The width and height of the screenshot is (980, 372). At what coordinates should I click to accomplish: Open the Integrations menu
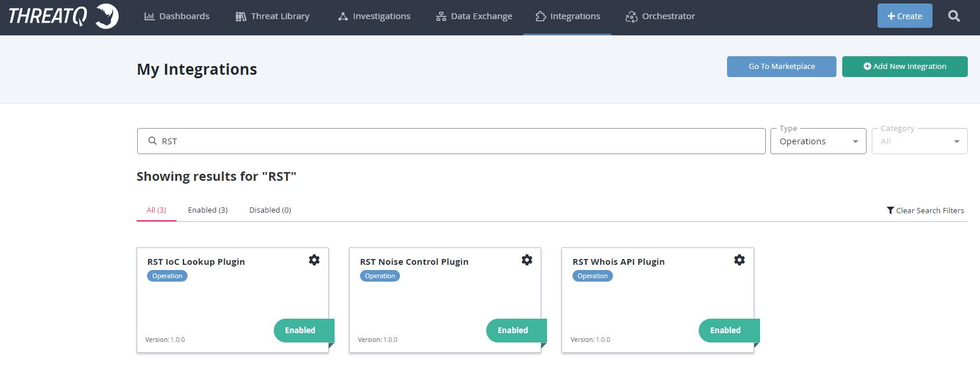[x=567, y=17]
